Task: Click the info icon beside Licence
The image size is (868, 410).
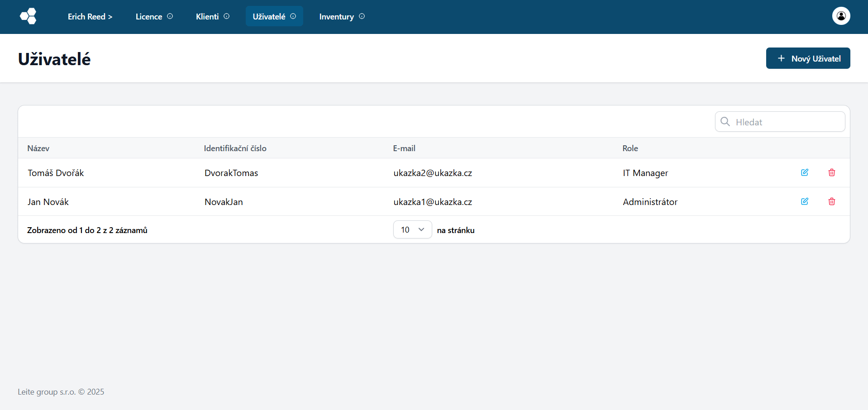Action: pos(170,16)
